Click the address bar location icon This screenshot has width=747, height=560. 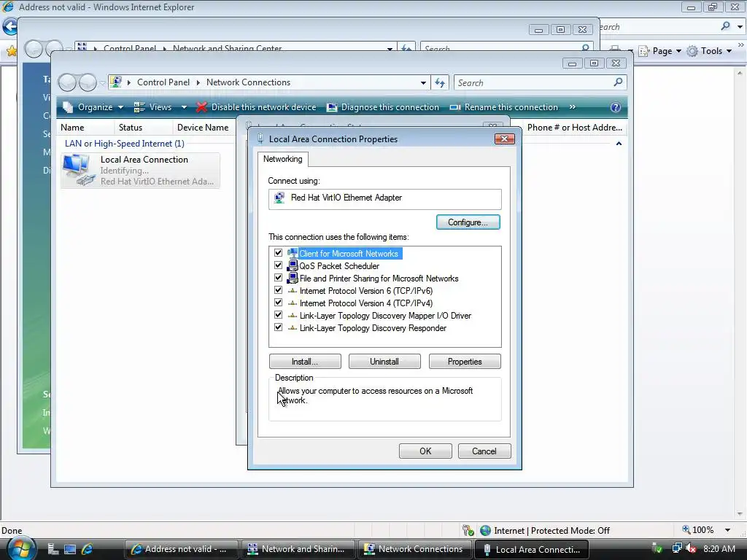pyautogui.click(x=116, y=82)
